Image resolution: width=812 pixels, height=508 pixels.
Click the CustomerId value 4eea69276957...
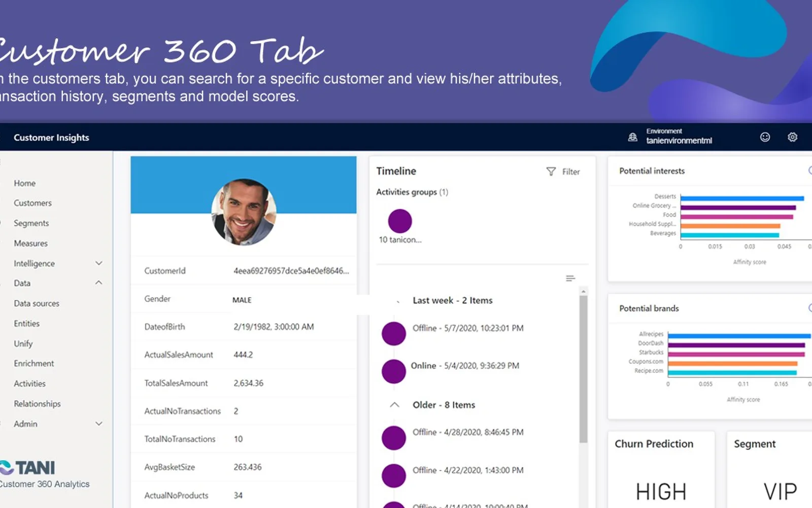[x=291, y=271]
